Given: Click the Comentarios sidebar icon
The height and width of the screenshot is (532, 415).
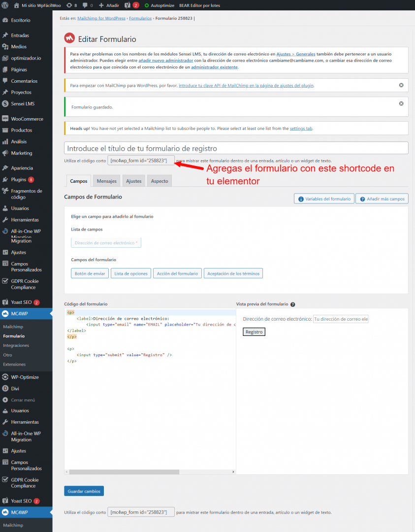Looking at the screenshot, I should click(x=5, y=81).
